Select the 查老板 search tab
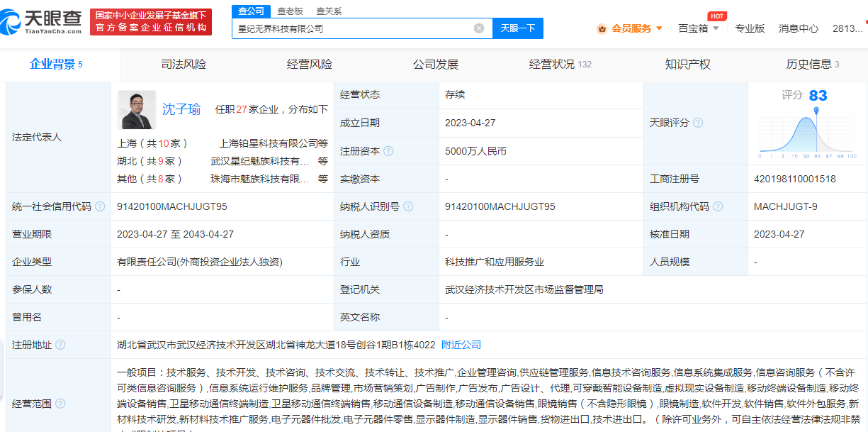868x432 pixels. 290,11
